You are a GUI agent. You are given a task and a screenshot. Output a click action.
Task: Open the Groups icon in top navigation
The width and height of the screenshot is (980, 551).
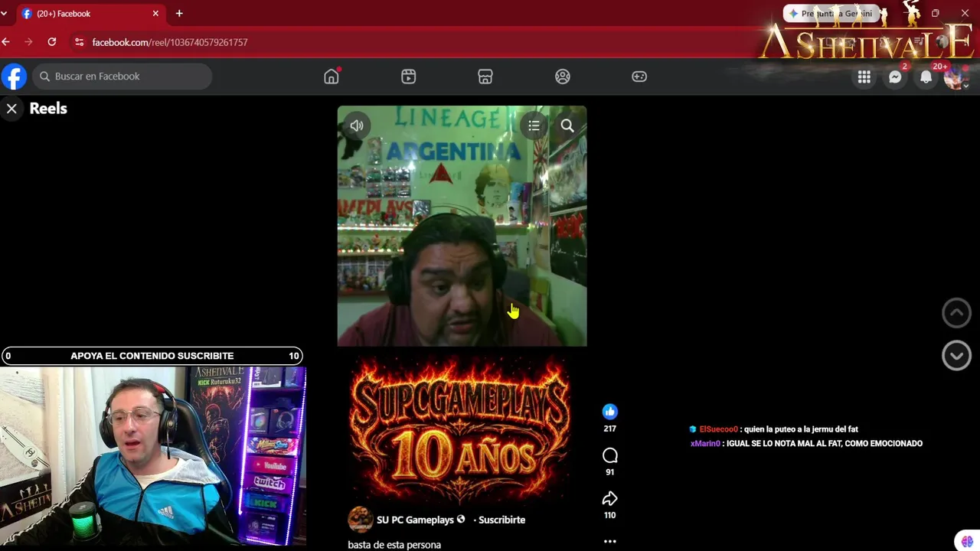563,77
